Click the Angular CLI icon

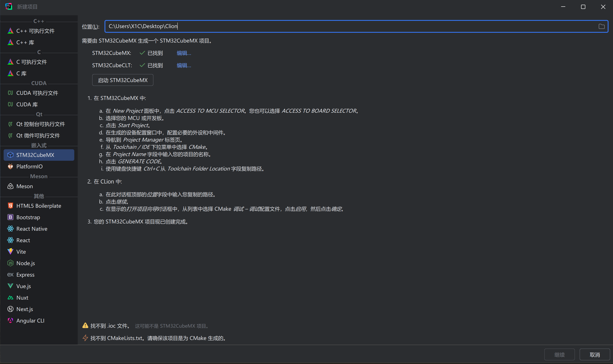10,321
